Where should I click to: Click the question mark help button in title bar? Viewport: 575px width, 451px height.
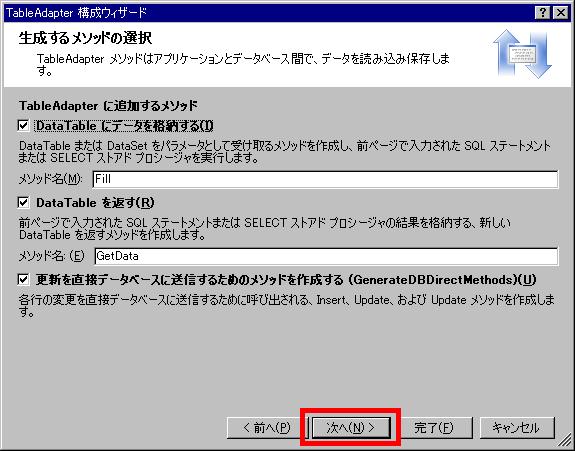coord(542,13)
